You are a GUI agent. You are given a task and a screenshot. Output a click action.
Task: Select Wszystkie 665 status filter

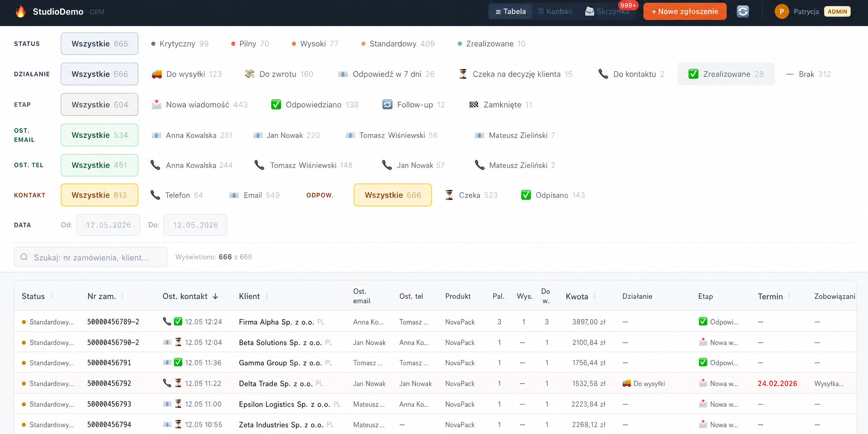(99, 43)
